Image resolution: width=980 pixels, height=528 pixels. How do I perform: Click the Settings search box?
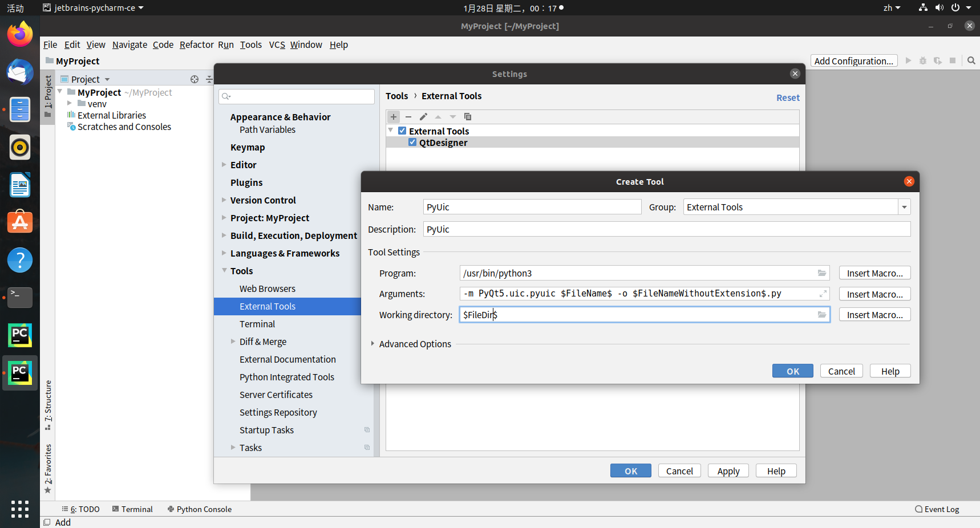click(x=297, y=96)
